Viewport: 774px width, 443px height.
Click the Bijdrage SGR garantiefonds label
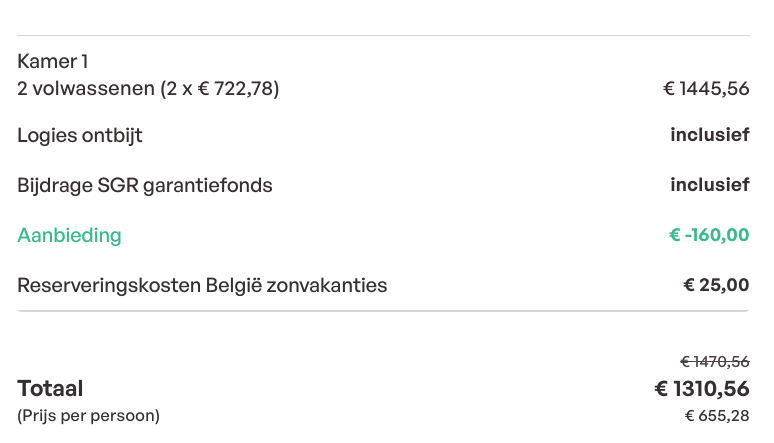click(145, 186)
